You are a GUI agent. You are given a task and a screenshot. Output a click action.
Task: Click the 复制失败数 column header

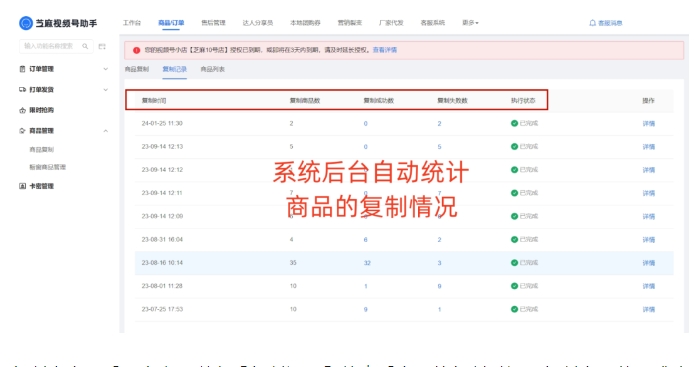tap(452, 101)
